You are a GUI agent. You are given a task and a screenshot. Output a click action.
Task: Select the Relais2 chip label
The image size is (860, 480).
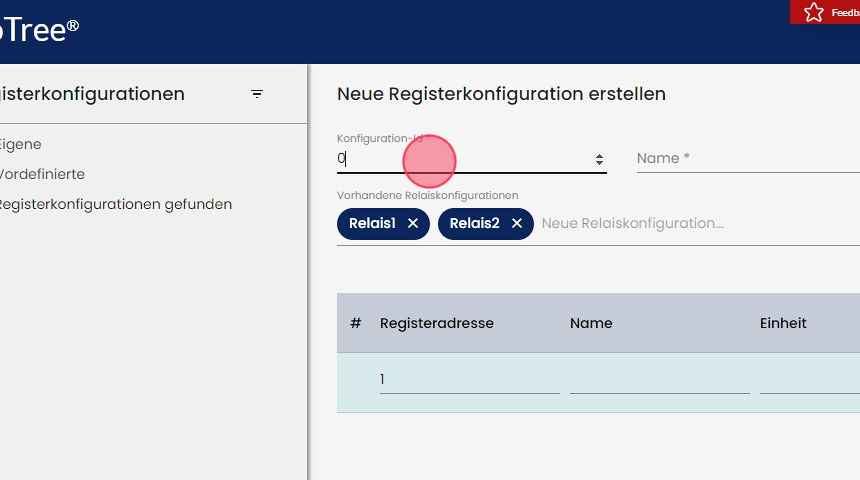tap(474, 224)
